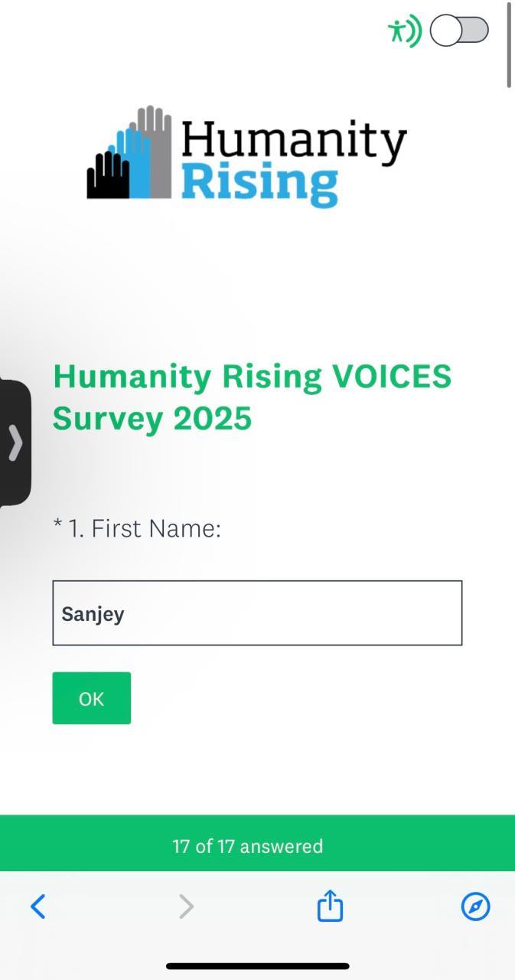Click the required asterisk beside question 1
The height and width of the screenshot is (980, 515).
57,527
